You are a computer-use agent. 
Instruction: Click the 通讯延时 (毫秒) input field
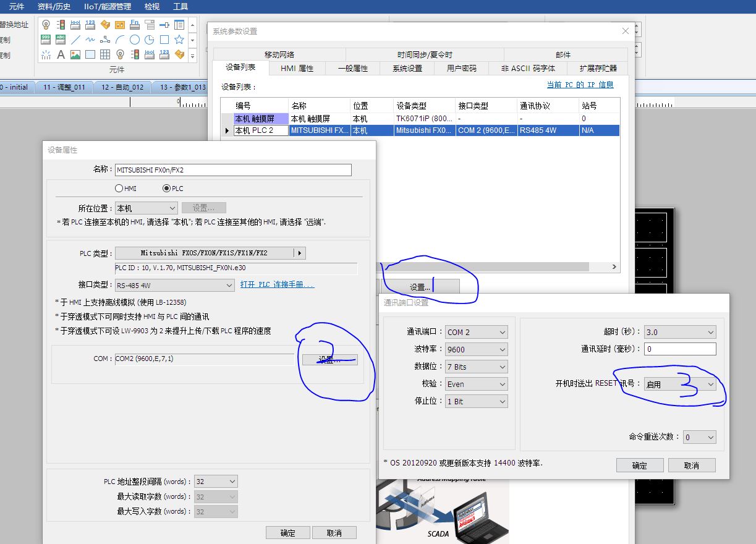679,349
